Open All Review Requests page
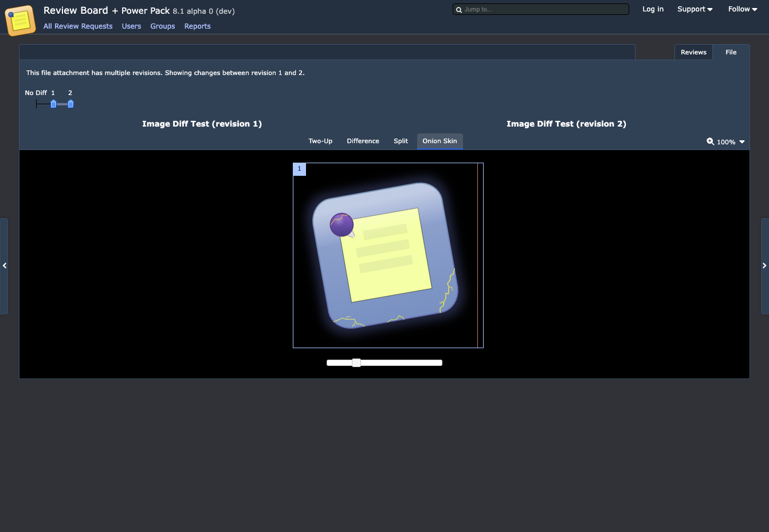Image resolution: width=769 pixels, height=532 pixels. 78,26
